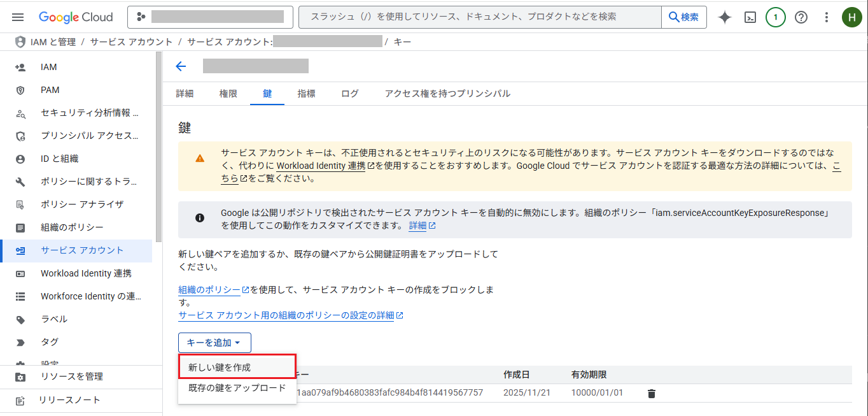Open アクセス権を持つプリンシパル tab
The width and height of the screenshot is (868, 416).
pos(447,94)
